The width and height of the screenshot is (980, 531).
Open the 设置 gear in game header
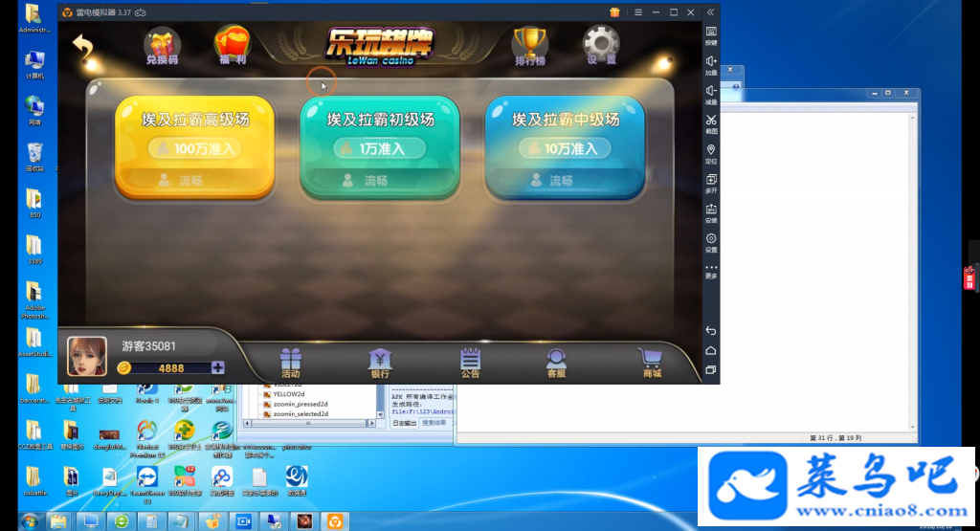tap(601, 45)
